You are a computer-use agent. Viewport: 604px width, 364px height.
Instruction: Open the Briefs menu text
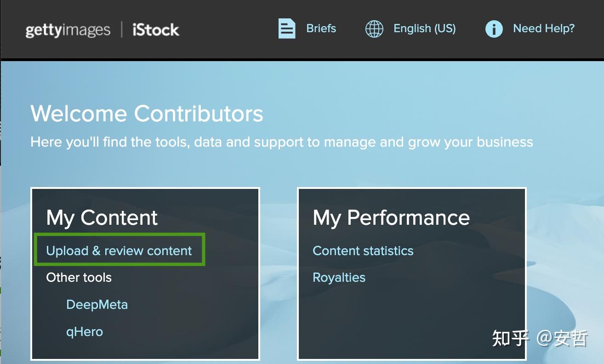tap(321, 28)
